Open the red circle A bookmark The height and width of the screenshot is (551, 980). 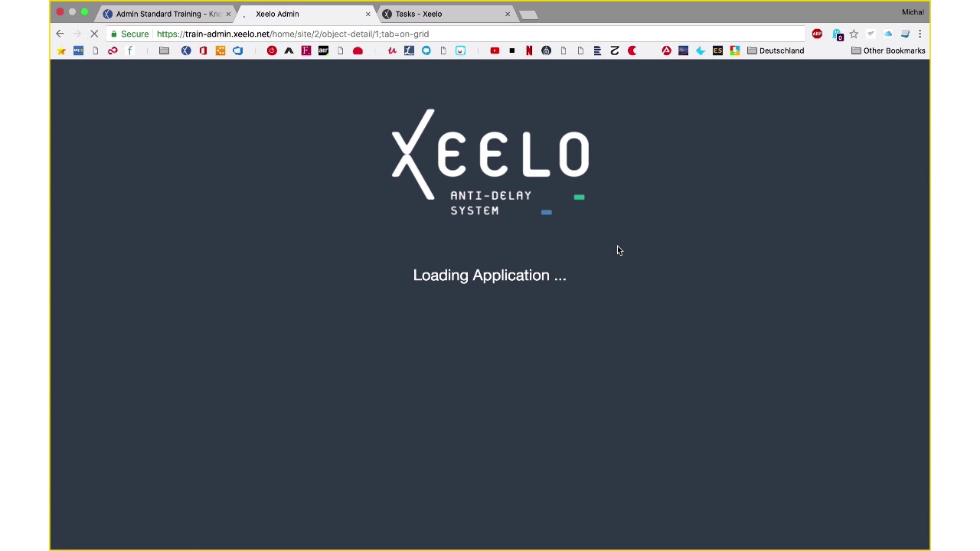pos(666,51)
